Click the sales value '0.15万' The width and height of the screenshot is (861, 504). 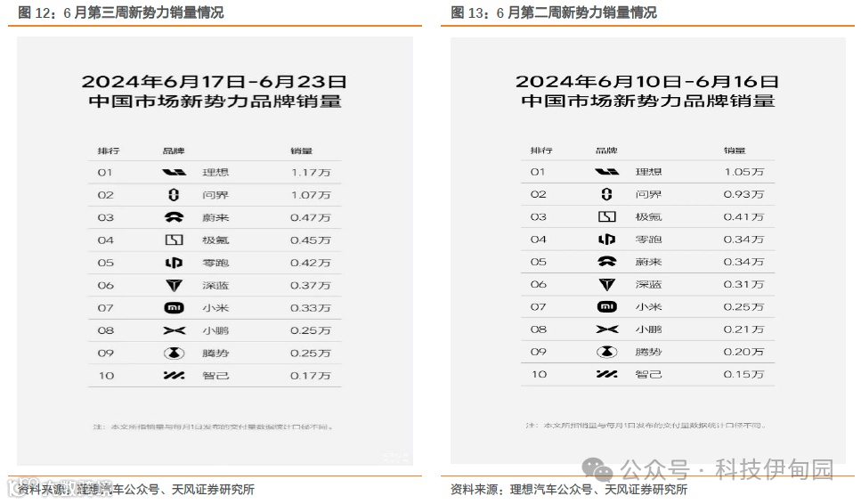tap(744, 374)
